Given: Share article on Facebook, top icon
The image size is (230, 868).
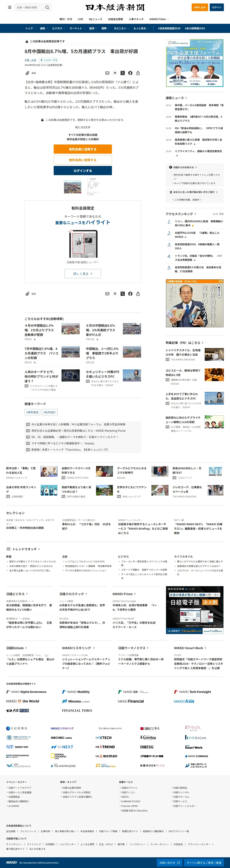Looking at the screenshot, I should 130,73.
